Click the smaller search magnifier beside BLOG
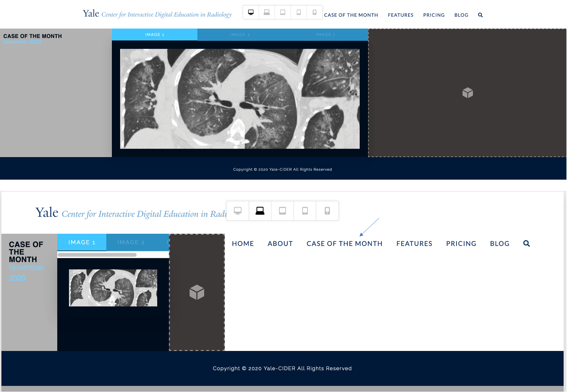Viewport: 567px width, 392px height. click(x=480, y=15)
